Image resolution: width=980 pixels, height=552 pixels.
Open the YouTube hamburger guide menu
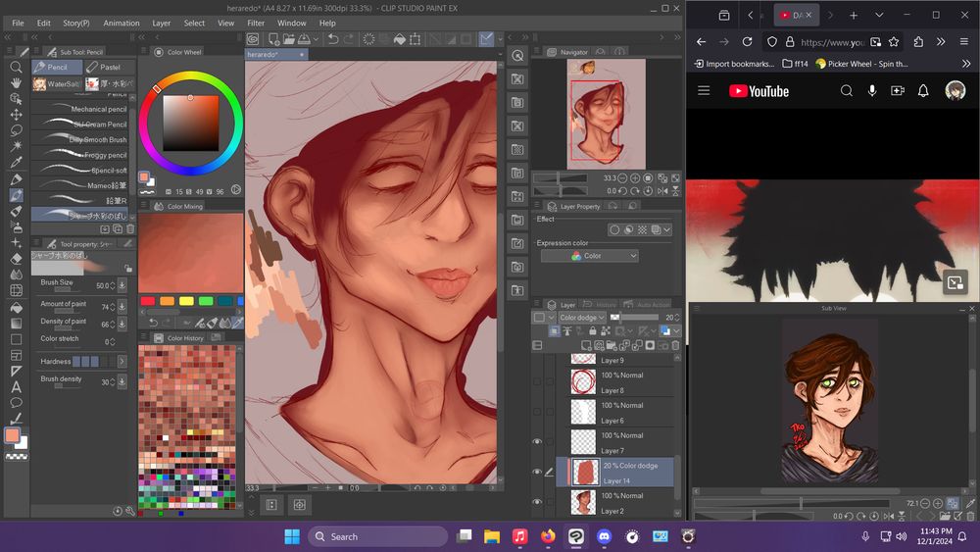click(704, 90)
